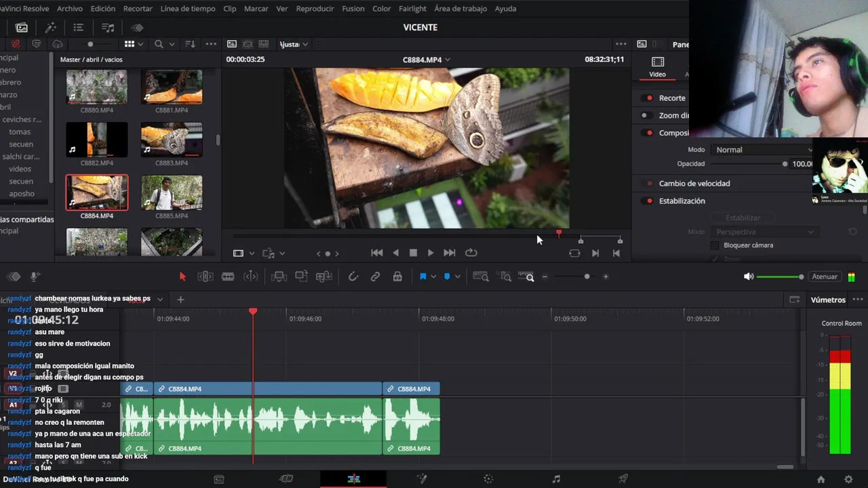Click the blue Marker icon
The width and height of the screenshot is (868, 488).
(447, 277)
